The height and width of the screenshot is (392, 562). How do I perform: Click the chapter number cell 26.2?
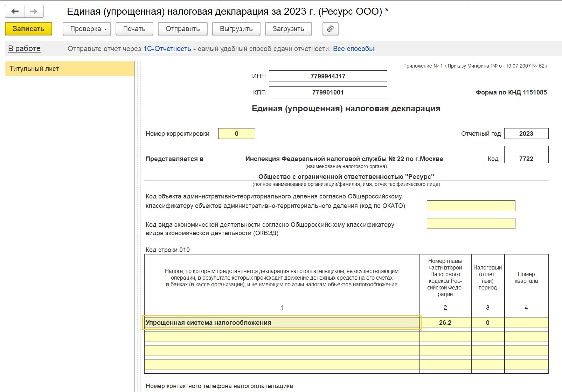tap(445, 323)
